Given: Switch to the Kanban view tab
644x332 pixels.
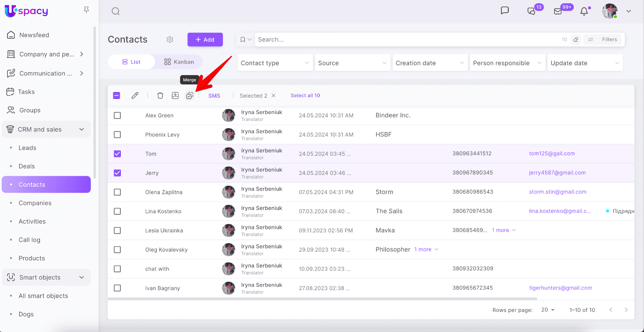Looking at the screenshot, I should point(179,62).
